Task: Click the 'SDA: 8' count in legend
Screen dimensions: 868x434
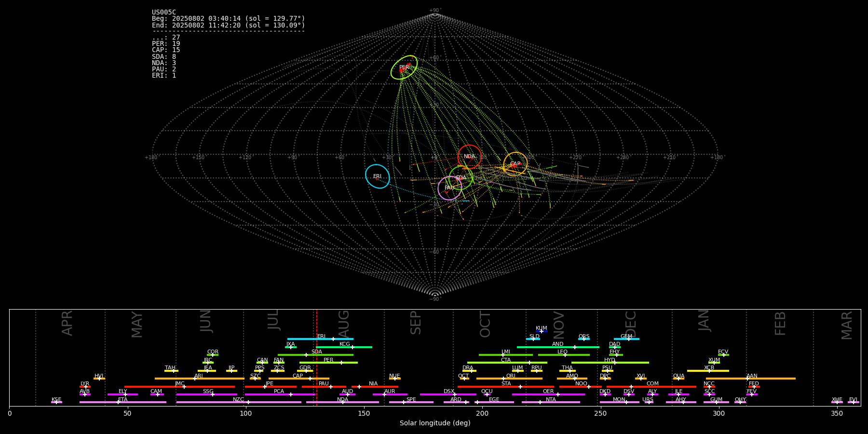Action: pos(164,56)
